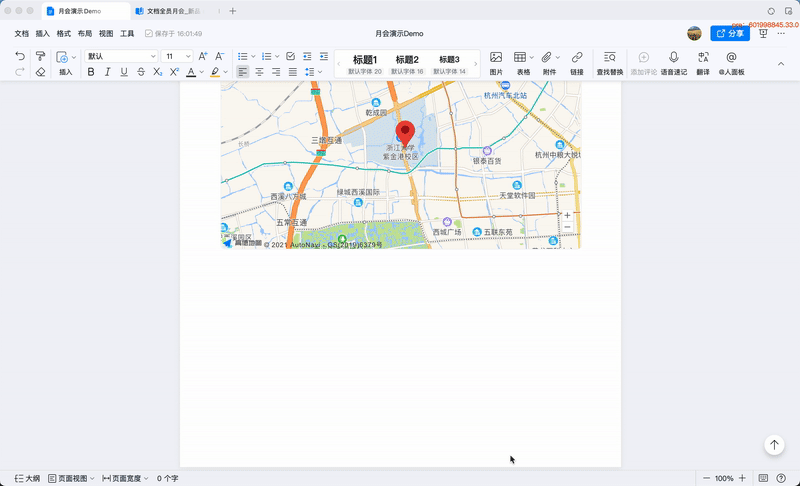The image size is (800, 486).
Task: Open the font color dropdown arrow
Action: pos(202,72)
